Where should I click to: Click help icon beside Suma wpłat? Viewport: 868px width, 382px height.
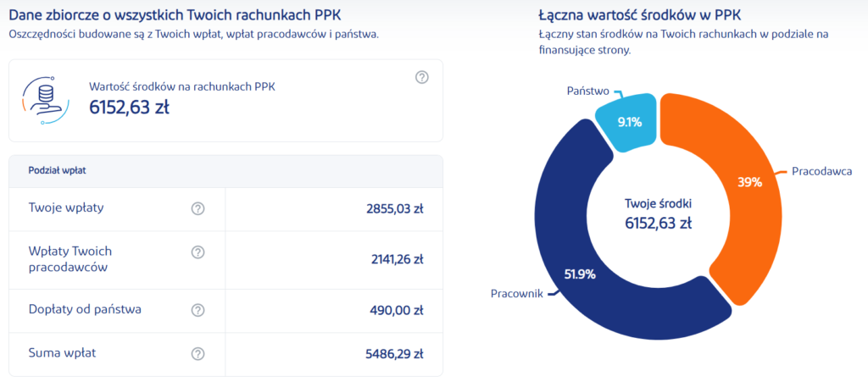[x=198, y=353]
